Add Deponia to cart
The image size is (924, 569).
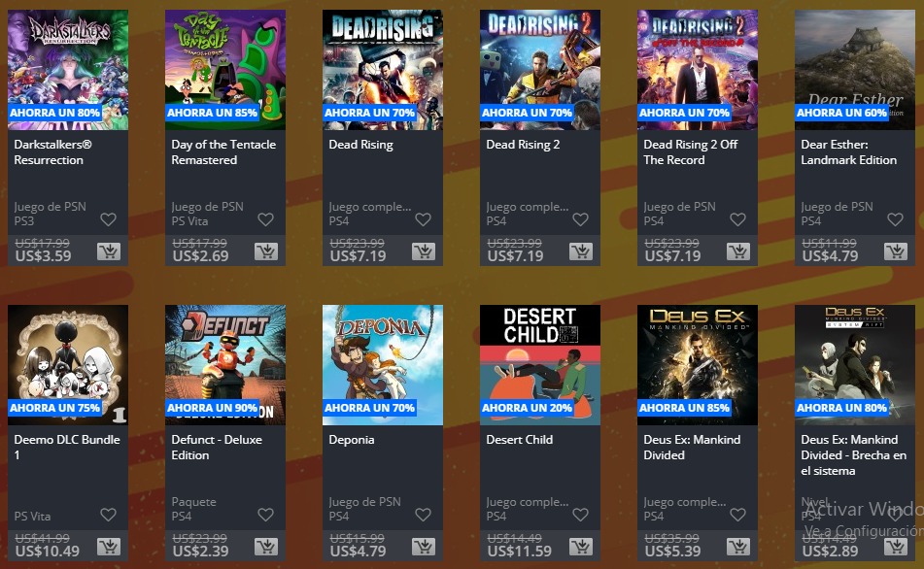(424, 548)
